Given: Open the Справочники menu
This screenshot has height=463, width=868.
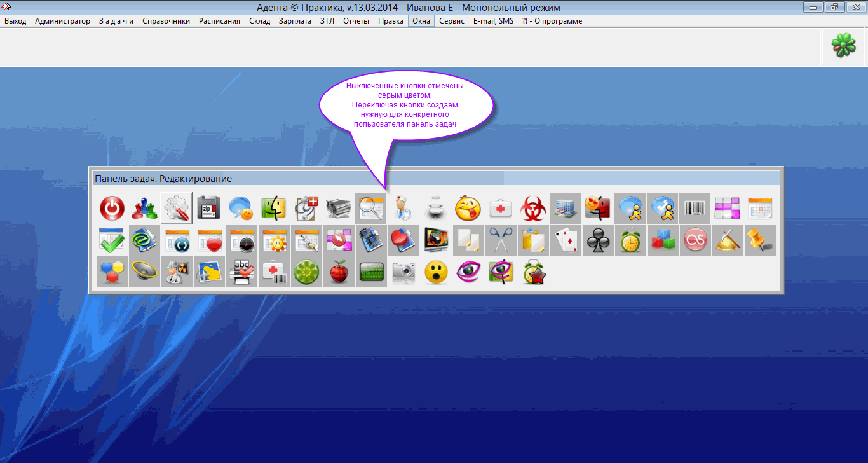Looking at the screenshot, I should point(166,21).
